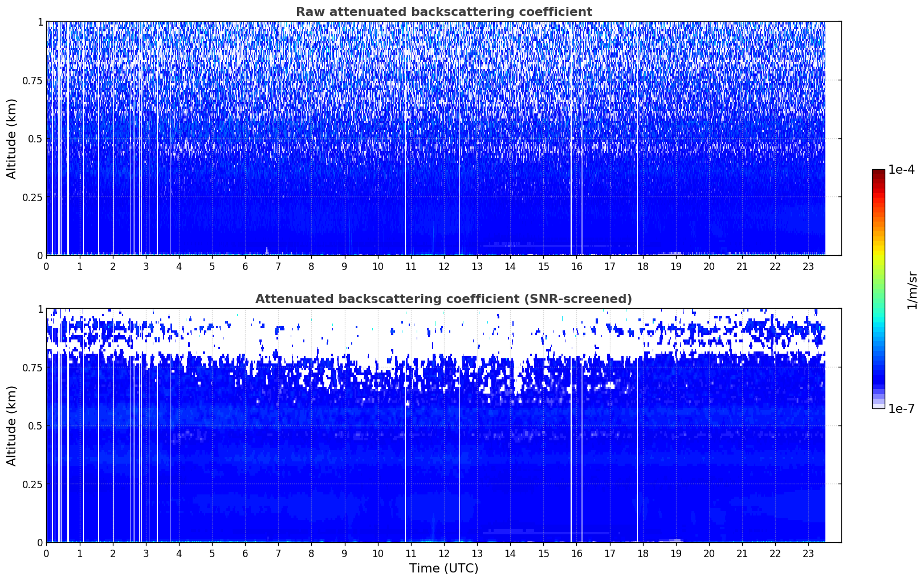This screenshot has width=924, height=581.
Task: Click the "1/m/sr" colorbar unit label
Action: point(912,290)
